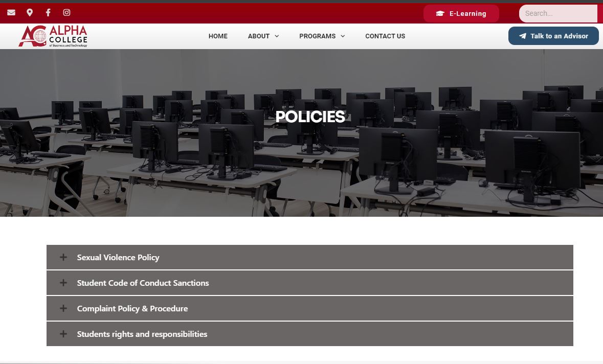Open the Instagram icon link
This screenshot has height=364, width=603.
point(66,13)
